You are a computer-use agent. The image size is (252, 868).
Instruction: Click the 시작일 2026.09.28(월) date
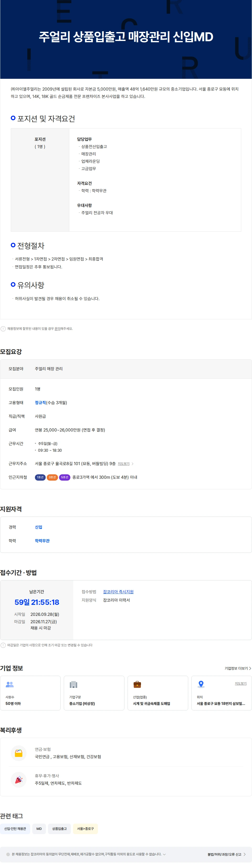45,614
